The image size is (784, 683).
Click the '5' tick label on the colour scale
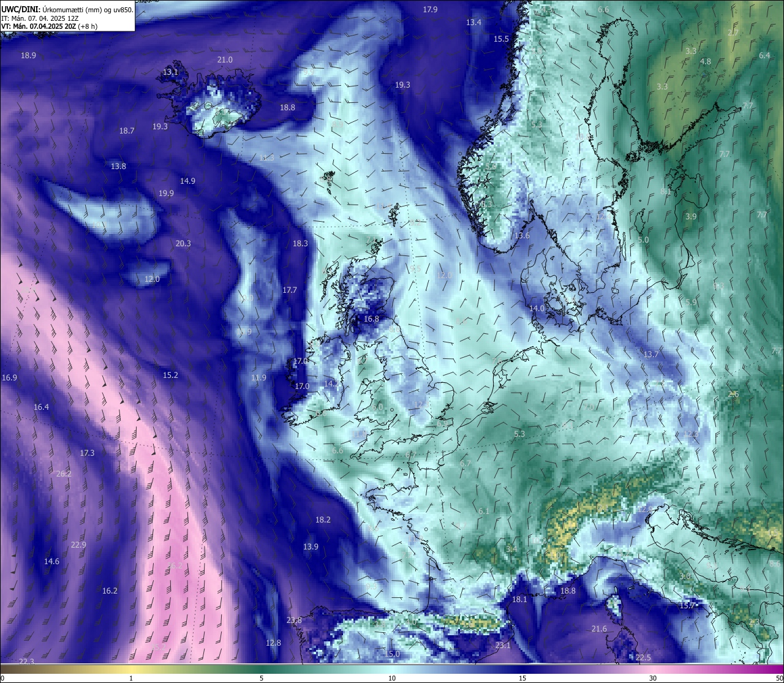click(262, 678)
